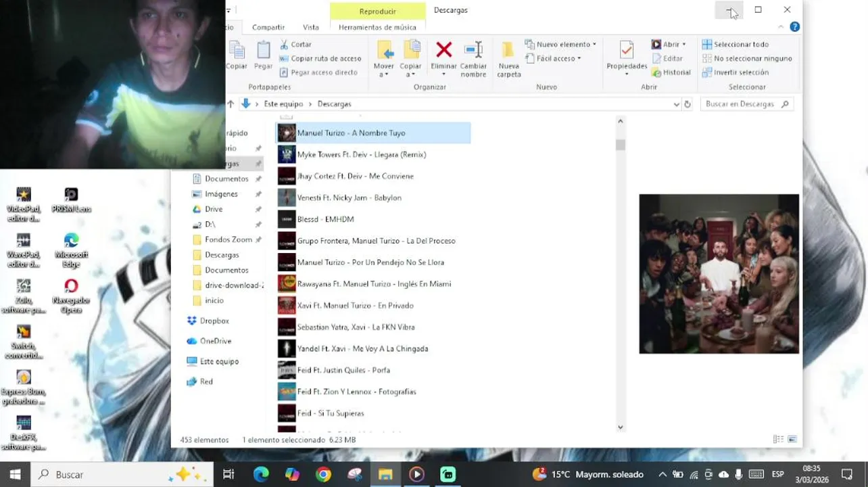Select Red in the navigation pane
Image resolution: width=868 pixels, height=487 pixels.
point(206,381)
